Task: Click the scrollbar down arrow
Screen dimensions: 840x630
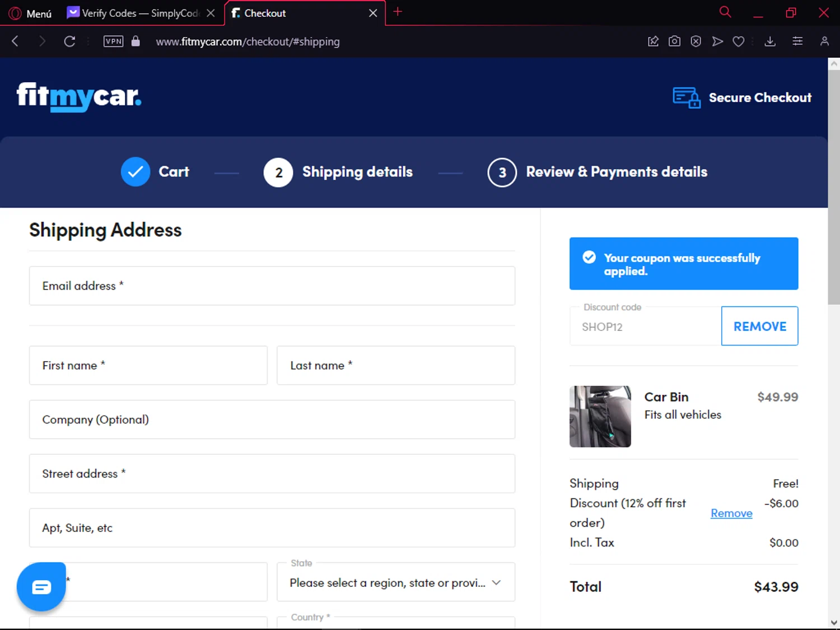Action: point(834,622)
